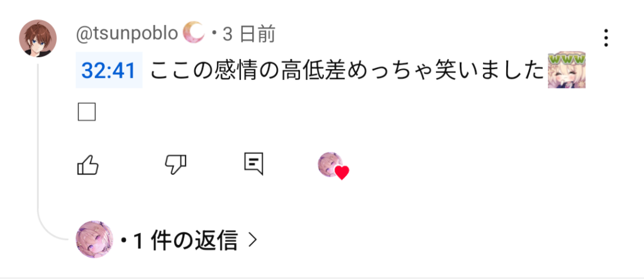Dislike the comment with thumbs-down icon
This screenshot has height=279, width=644.
[x=175, y=165]
